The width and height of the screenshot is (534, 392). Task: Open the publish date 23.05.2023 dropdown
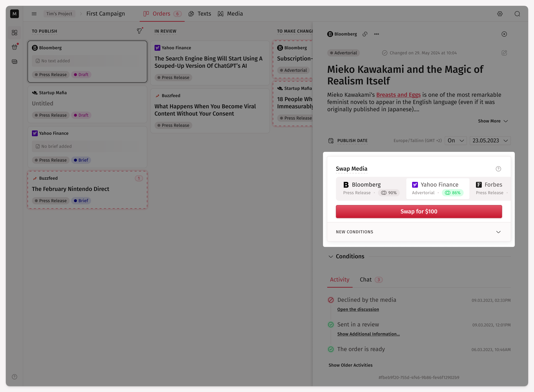point(490,141)
